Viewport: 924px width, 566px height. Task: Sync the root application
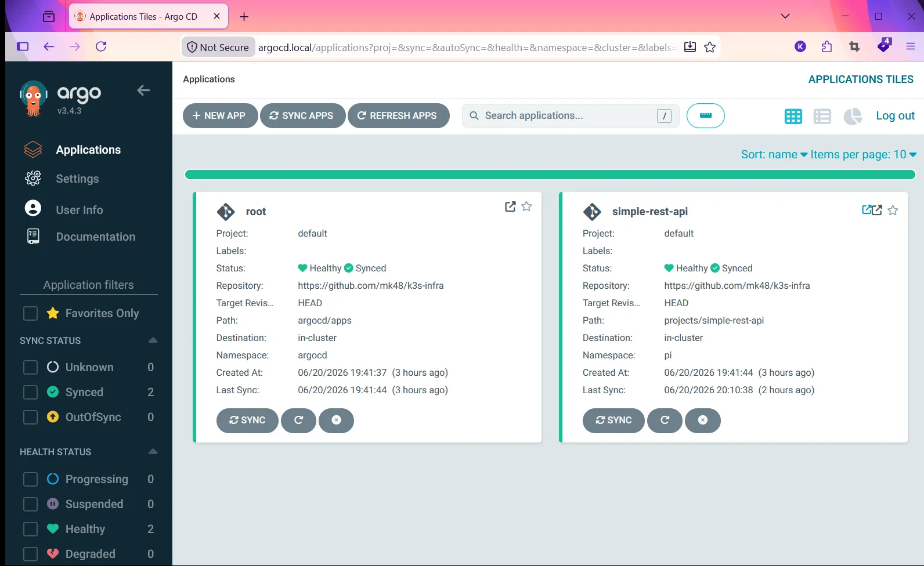[x=247, y=420]
